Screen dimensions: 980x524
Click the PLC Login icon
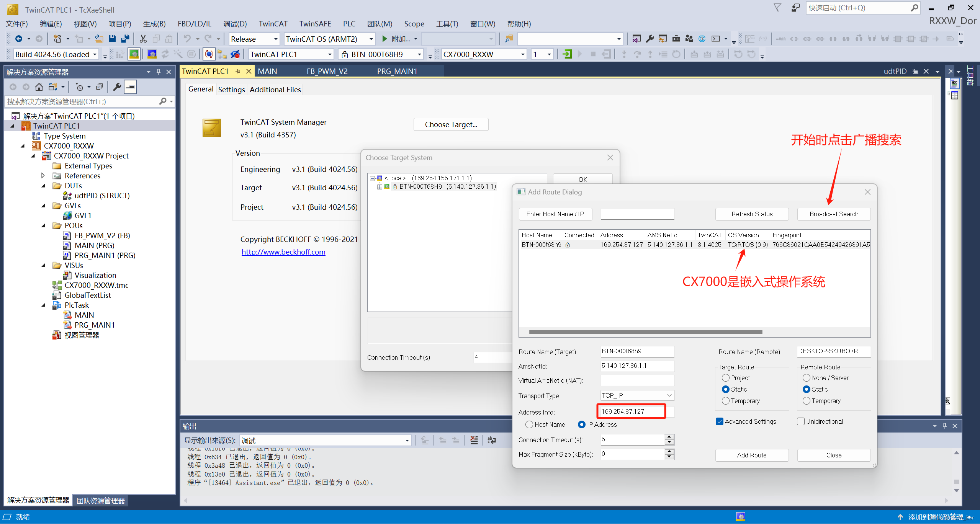tap(567, 54)
